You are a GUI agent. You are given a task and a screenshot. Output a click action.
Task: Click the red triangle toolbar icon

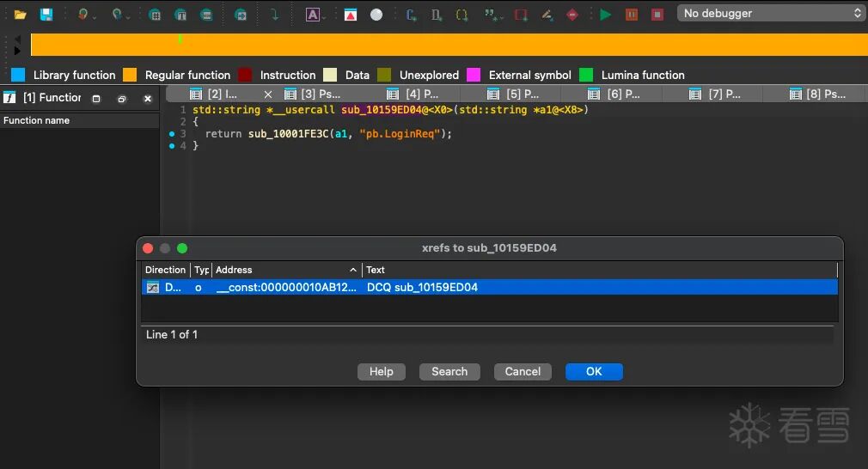click(351, 15)
